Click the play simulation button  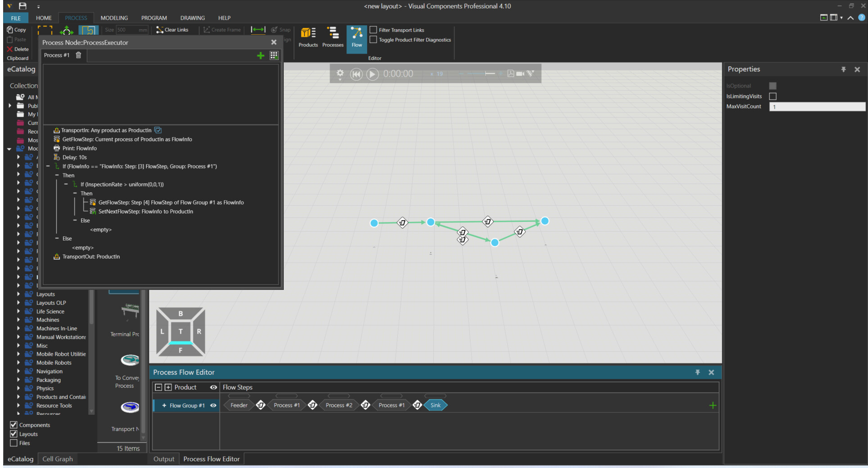tap(372, 74)
